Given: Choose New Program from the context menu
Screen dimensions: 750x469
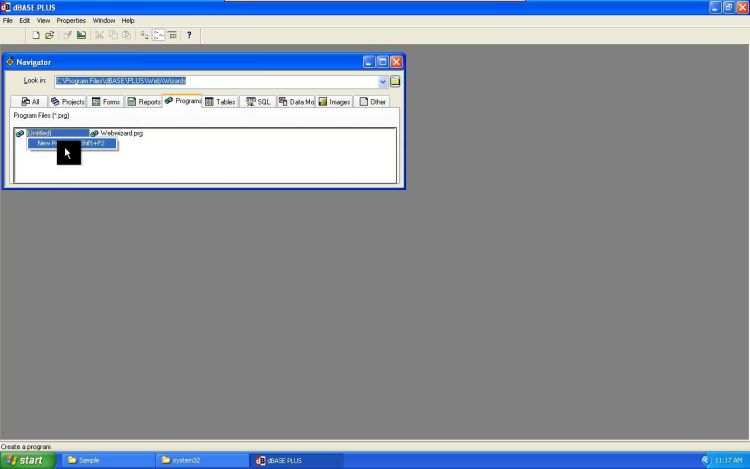Looking at the screenshot, I should pyautogui.click(x=72, y=143).
